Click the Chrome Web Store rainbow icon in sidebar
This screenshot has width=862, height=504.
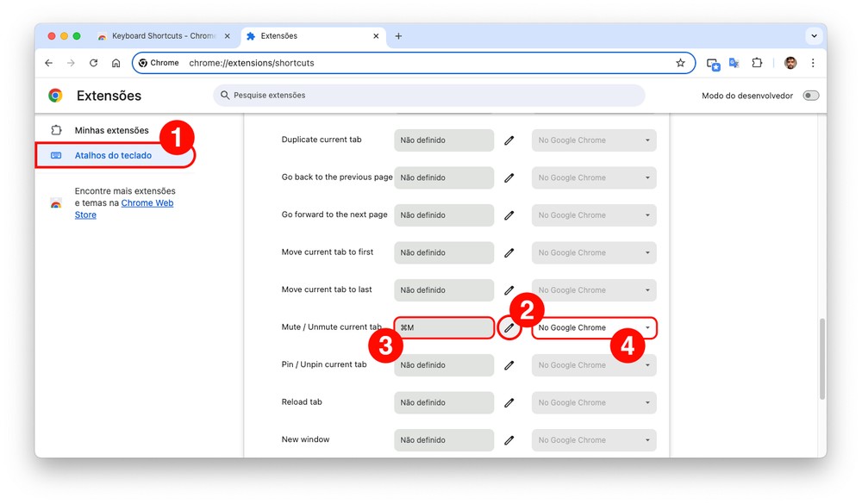(x=56, y=203)
